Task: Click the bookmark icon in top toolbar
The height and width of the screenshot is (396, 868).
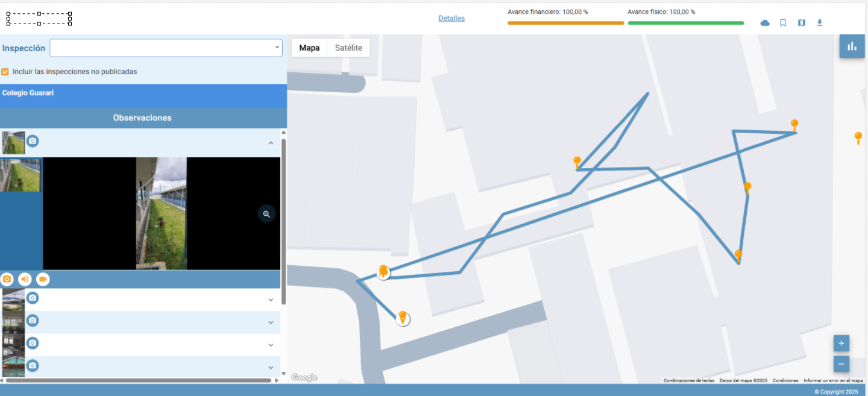Action: tap(783, 23)
